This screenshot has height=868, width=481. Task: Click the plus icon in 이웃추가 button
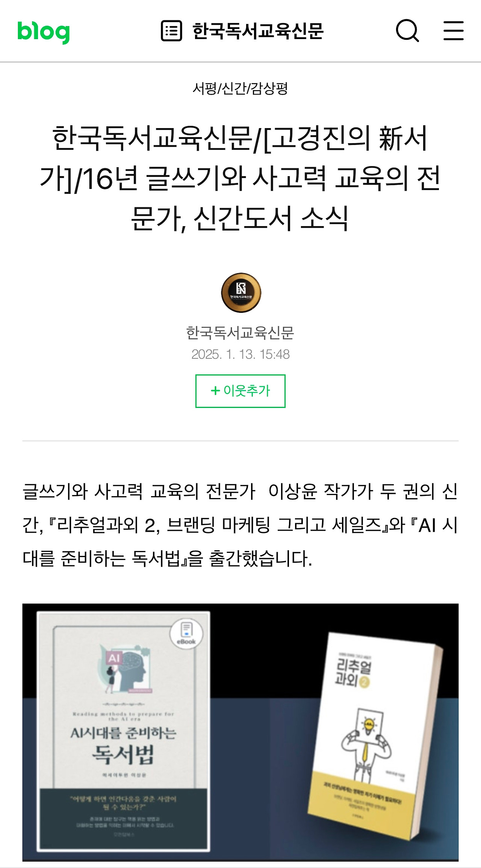[x=215, y=391]
